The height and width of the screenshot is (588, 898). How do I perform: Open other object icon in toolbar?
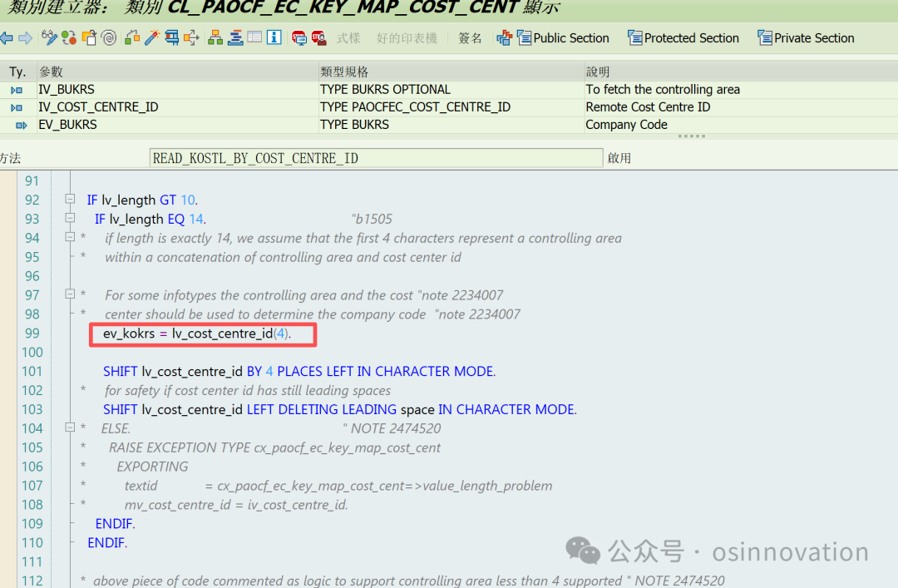[x=89, y=37]
